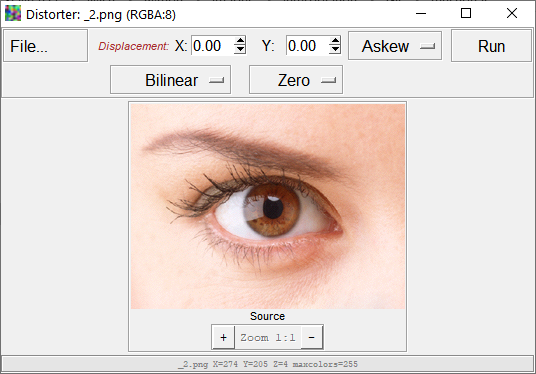Screen dimensions: 536x374
Task: Decrease X displacement with down arrow
Action: click(240, 50)
